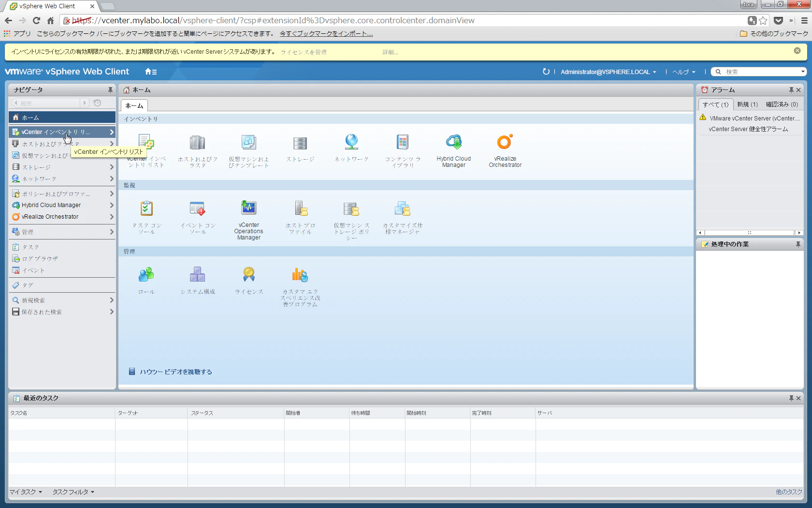Image resolution: width=812 pixels, height=508 pixels.
Task: Pin the Work In Progress panel
Action: (x=798, y=244)
